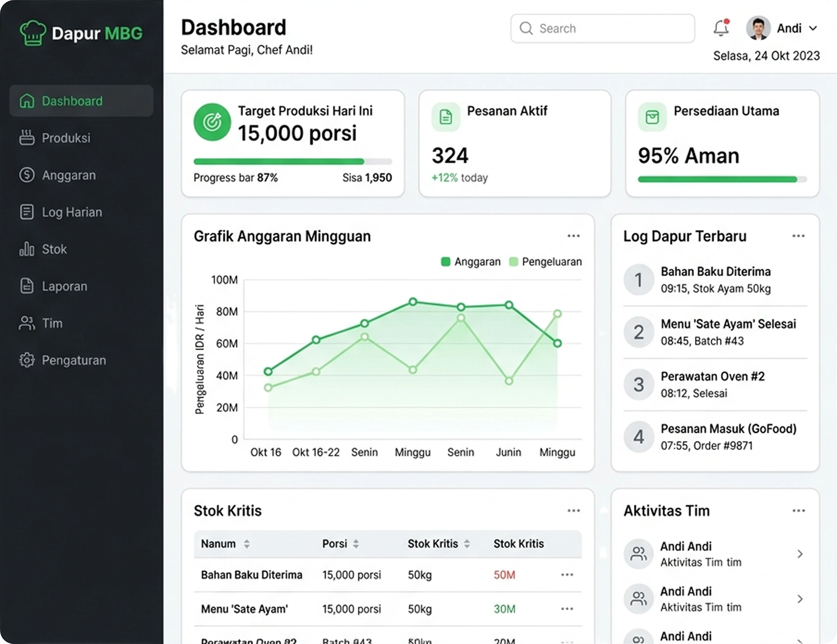This screenshot has width=837, height=644.
Task: Click the document icon on Pesanan Aktif card
Action: pyautogui.click(x=446, y=117)
